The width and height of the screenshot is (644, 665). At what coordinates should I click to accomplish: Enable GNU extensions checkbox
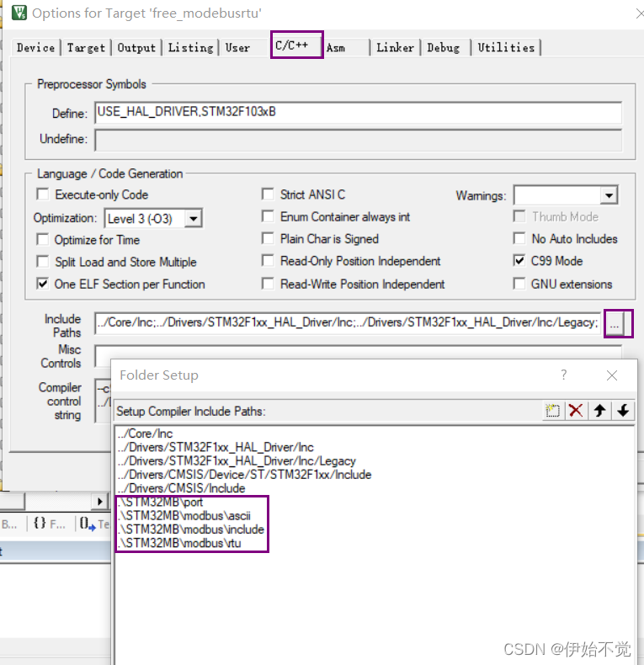click(519, 284)
